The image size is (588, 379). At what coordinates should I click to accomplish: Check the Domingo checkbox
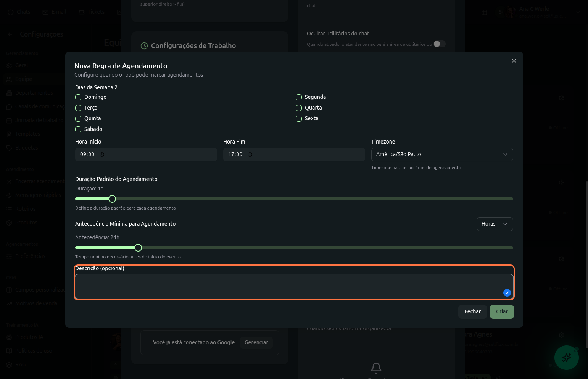(78, 97)
